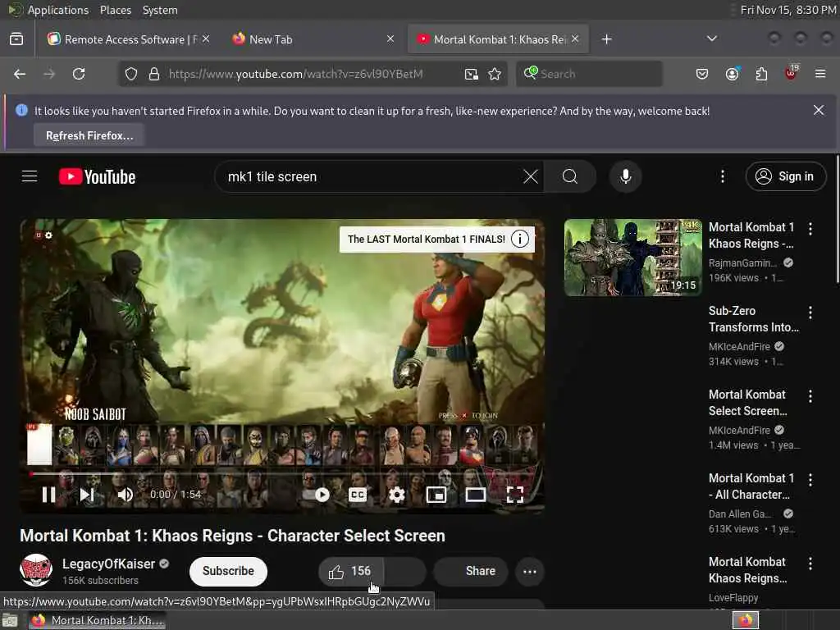The image size is (840, 630).
Task: Click the uBlock extension icon with badge
Action: (x=791, y=73)
